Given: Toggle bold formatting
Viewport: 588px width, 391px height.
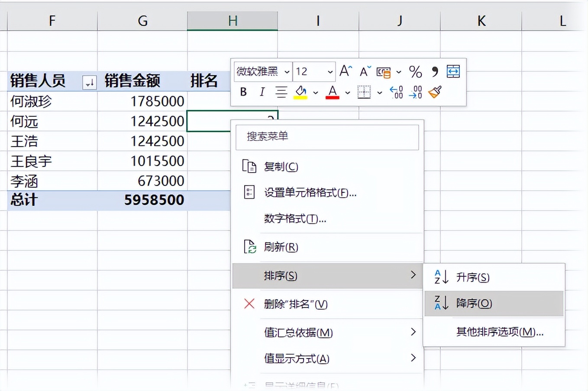Looking at the screenshot, I should tap(243, 92).
